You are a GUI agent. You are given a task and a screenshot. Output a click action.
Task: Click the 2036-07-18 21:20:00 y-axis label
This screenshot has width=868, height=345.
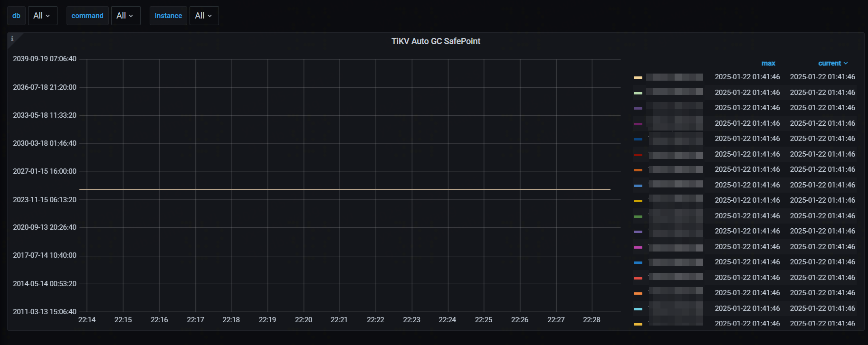[45, 87]
